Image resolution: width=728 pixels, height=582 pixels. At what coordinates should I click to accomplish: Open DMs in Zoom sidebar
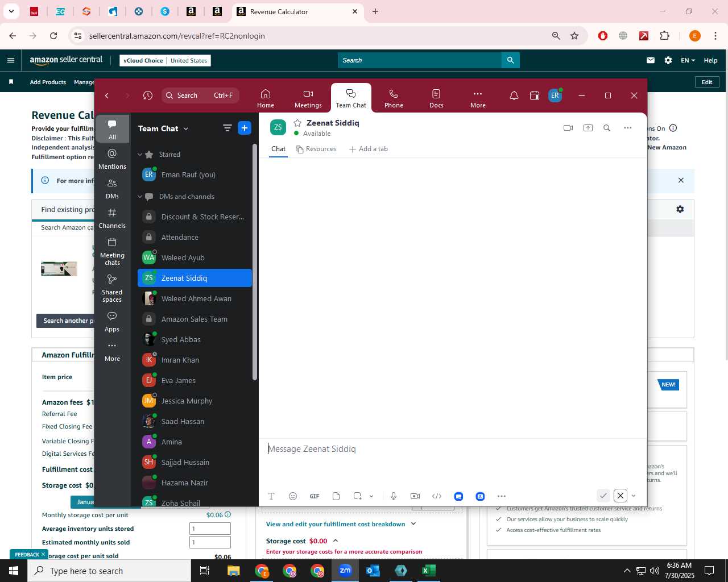112,188
